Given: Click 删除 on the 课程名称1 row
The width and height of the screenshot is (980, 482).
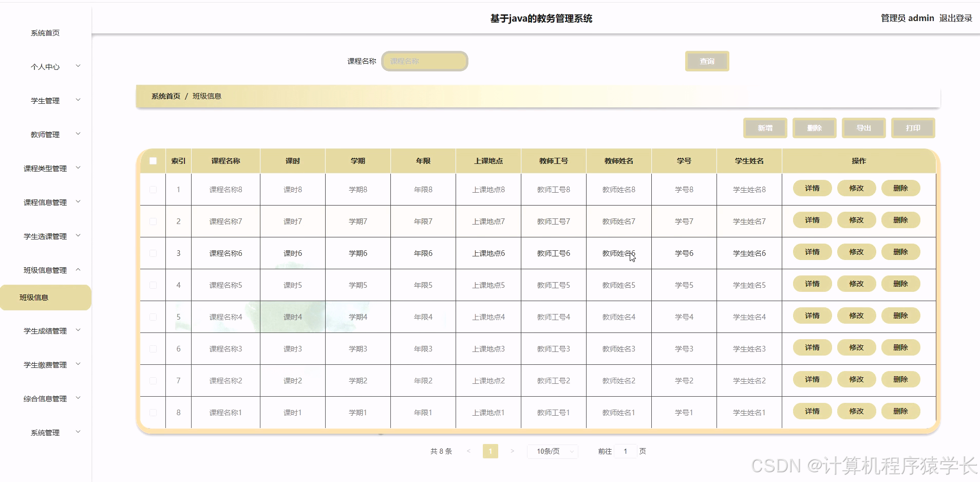Looking at the screenshot, I should (x=901, y=411).
